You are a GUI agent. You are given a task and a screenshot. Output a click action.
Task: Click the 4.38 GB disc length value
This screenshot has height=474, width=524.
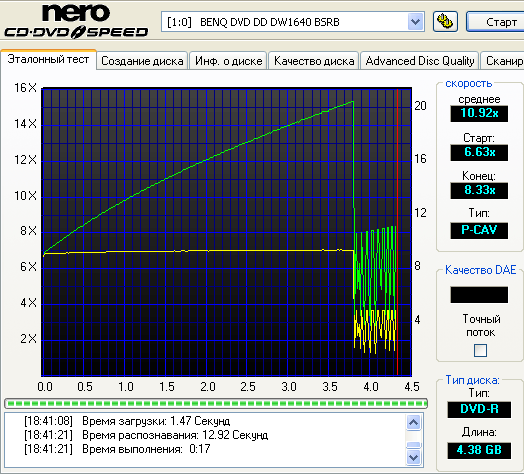pyautogui.click(x=479, y=450)
